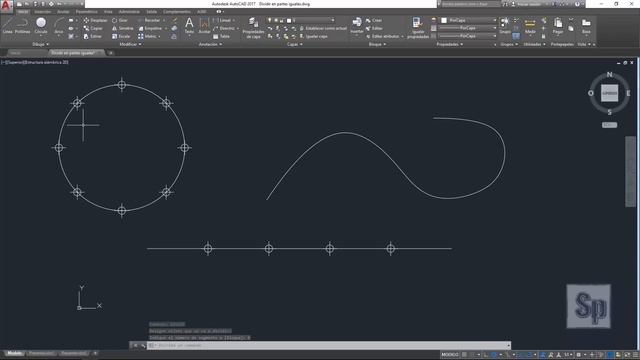Click Igualar propiedades tool
The image size is (640, 360).
pos(418,27)
